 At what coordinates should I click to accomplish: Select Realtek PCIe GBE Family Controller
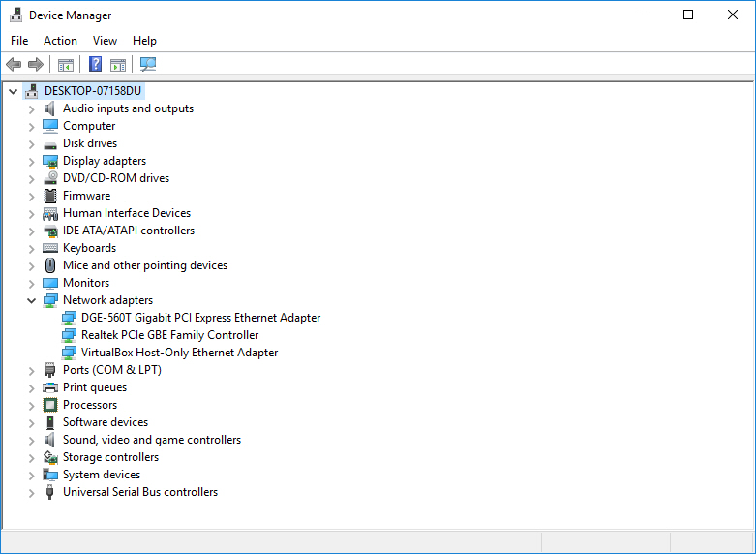click(169, 335)
